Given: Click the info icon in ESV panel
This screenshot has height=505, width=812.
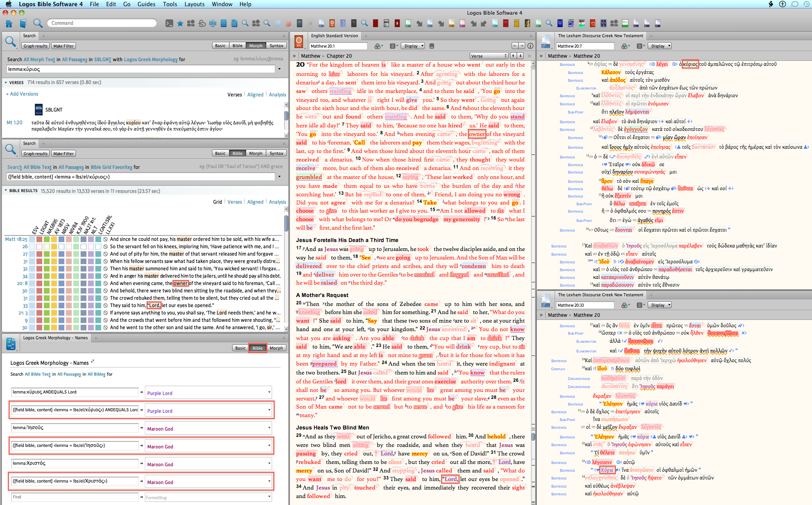Looking at the screenshot, I should (530, 46).
